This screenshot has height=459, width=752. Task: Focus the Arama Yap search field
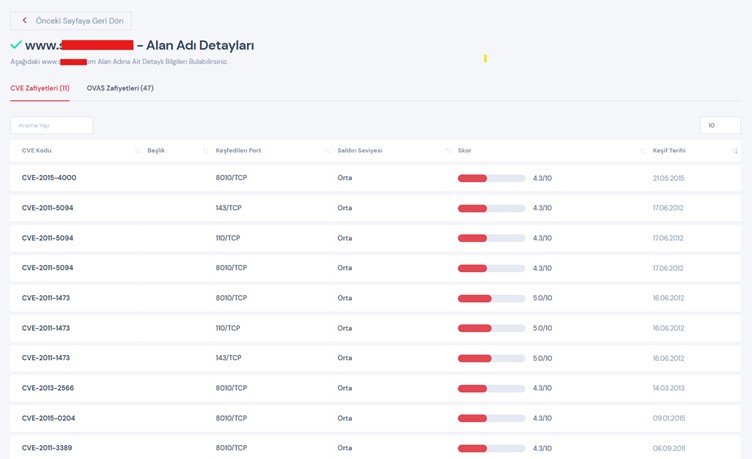point(51,125)
